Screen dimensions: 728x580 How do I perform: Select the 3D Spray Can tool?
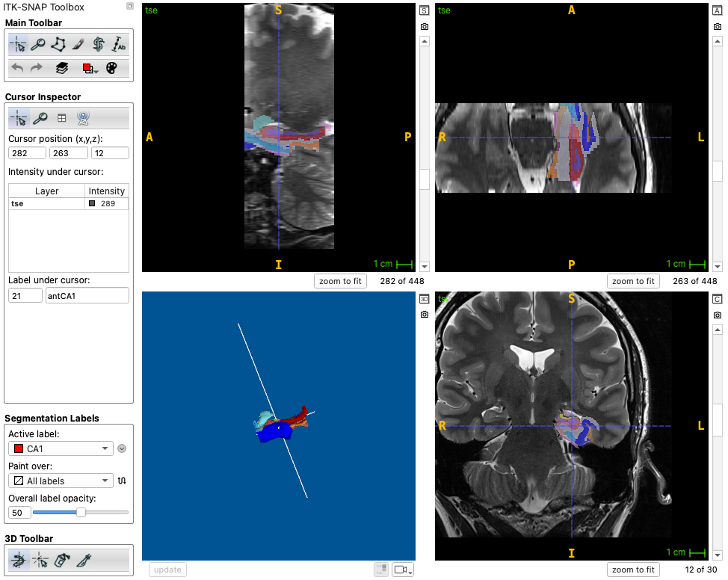[x=62, y=560]
